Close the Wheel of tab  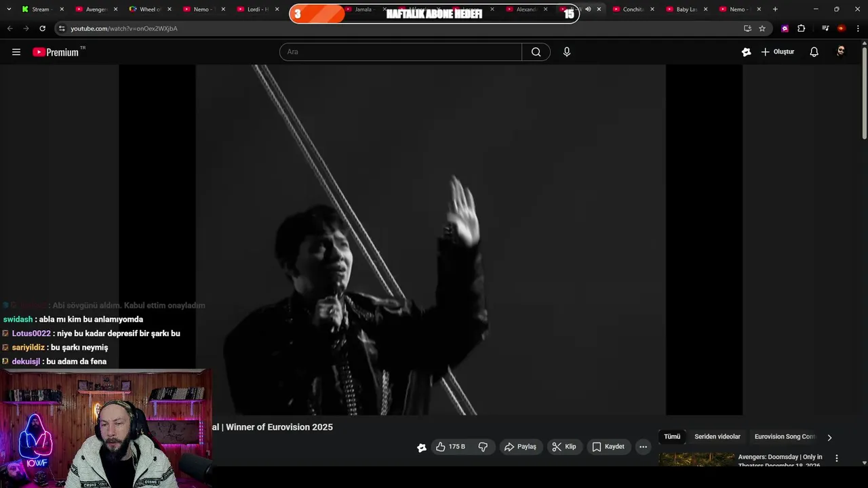[169, 9]
